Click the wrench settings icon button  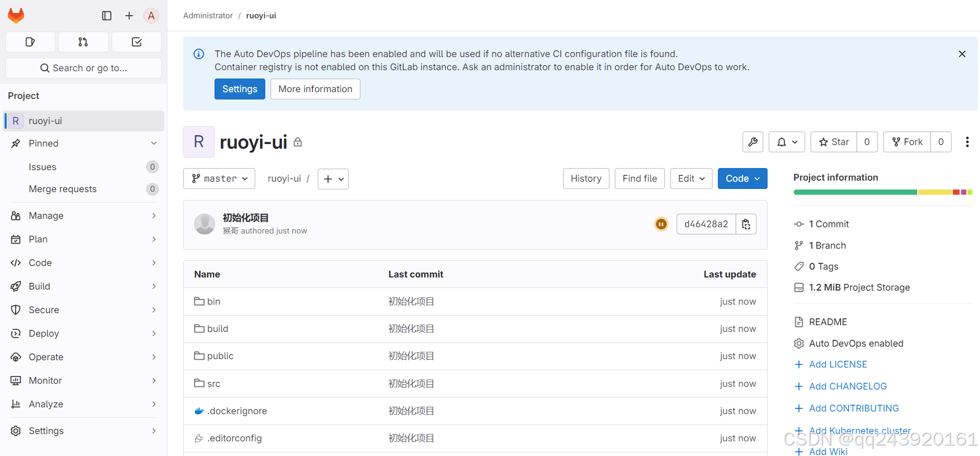click(x=753, y=142)
